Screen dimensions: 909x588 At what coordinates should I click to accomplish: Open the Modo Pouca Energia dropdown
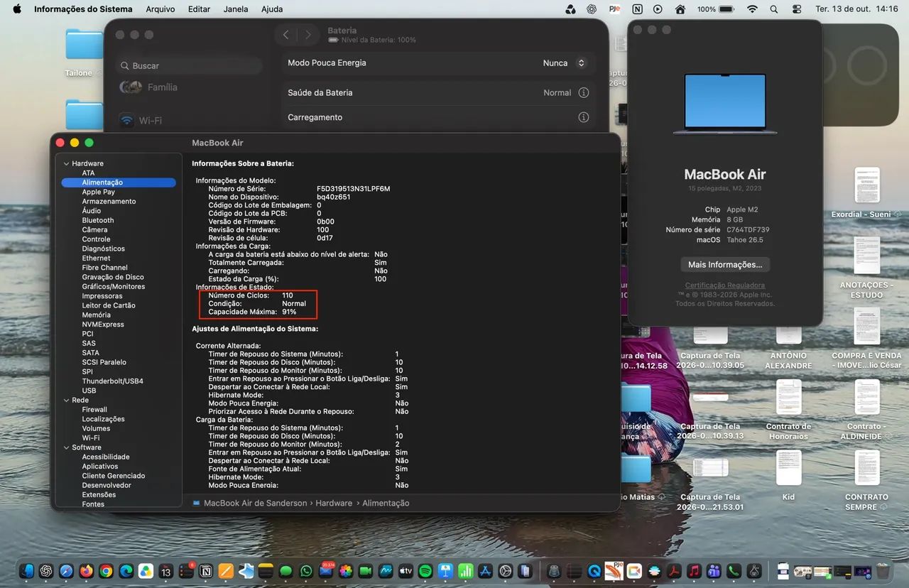[565, 63]
